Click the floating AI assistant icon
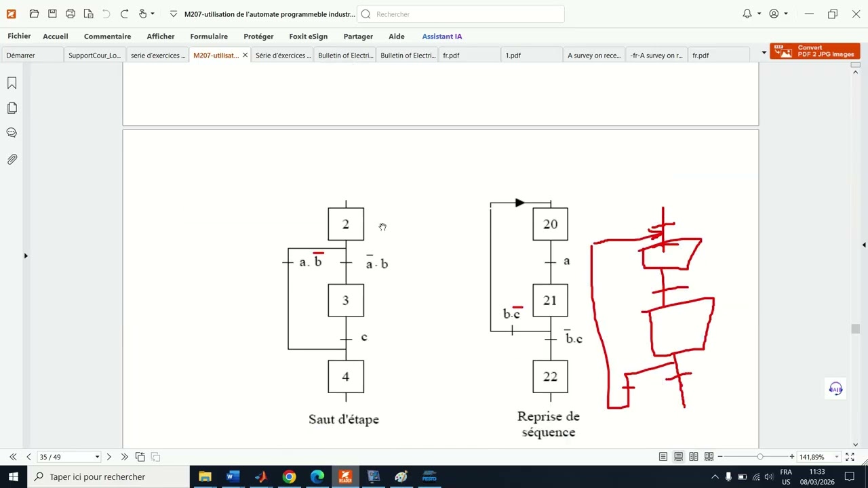 (835, 388)
